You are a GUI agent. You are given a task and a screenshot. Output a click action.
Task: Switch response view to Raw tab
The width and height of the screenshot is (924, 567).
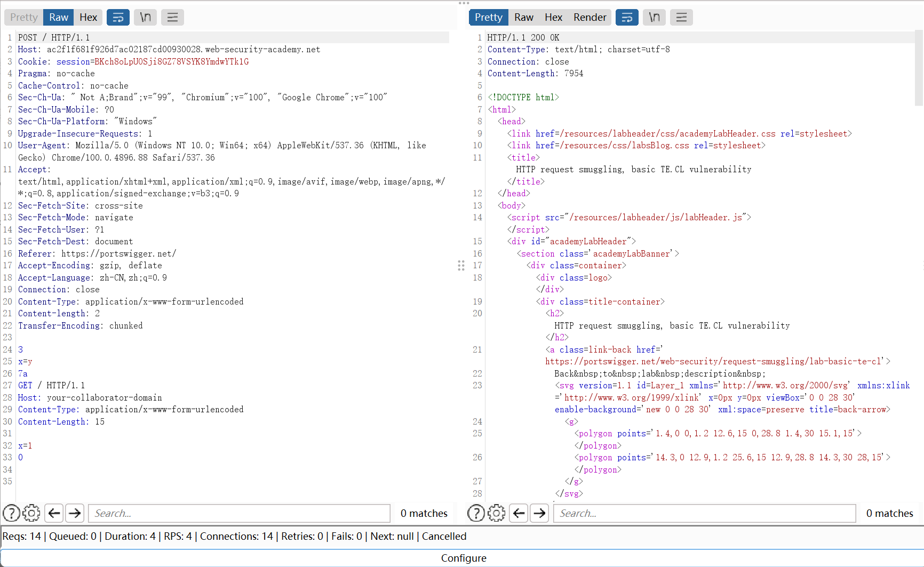(x=524, y=17)
